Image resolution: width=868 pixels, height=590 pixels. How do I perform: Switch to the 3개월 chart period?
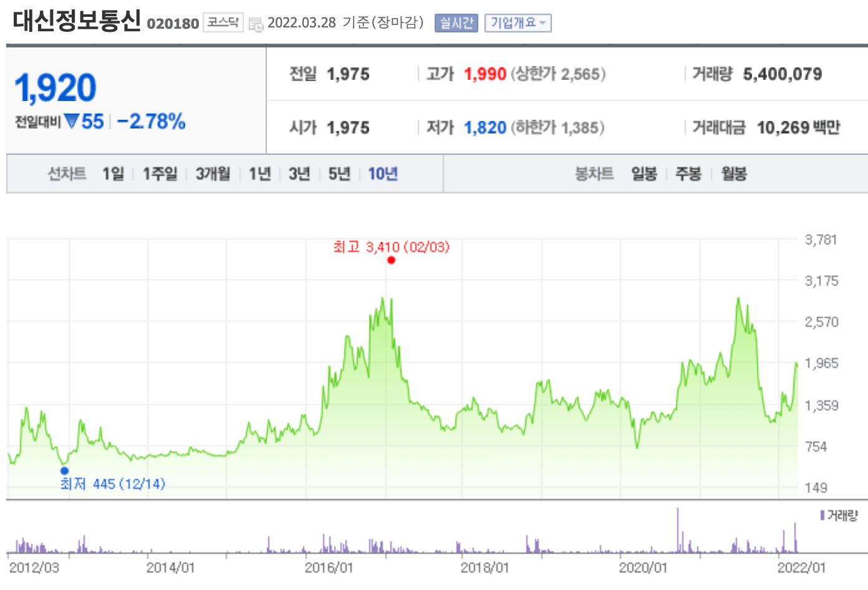tap(213, 173)
